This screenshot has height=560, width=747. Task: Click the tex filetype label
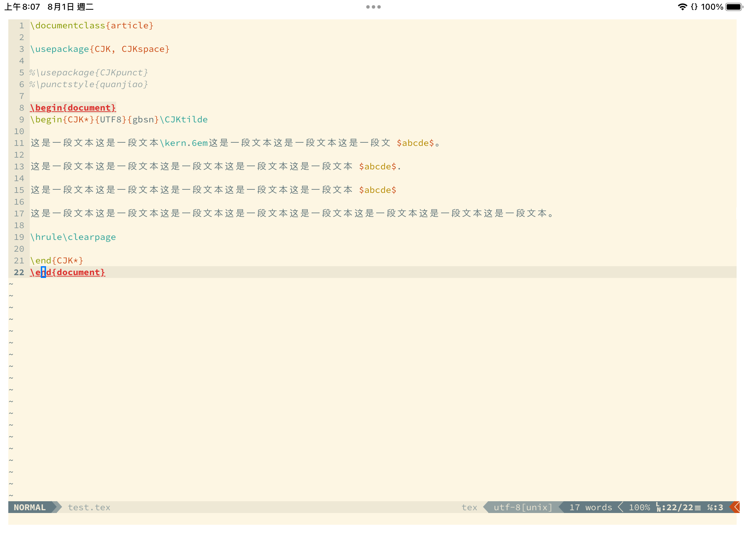pyautogui.click(x=469, y=507)
